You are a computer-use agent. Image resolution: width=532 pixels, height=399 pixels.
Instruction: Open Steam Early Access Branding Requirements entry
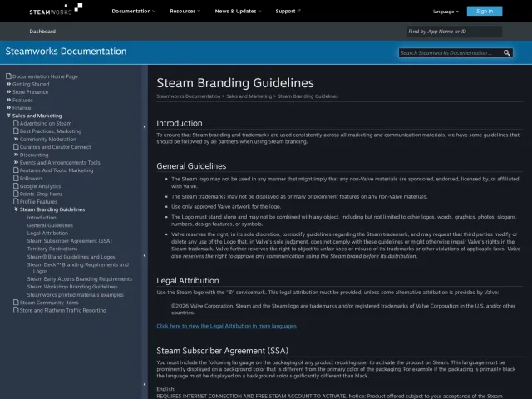(80, 279)
